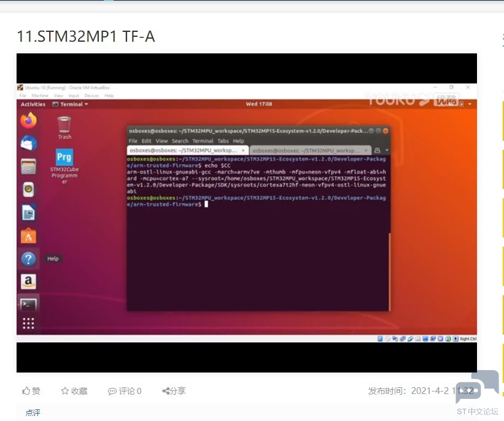Open VirtualBox View menu
Image resolution: width=504 pixels, height=421 pixels.
pyautogui.click(x=58, y=96)
